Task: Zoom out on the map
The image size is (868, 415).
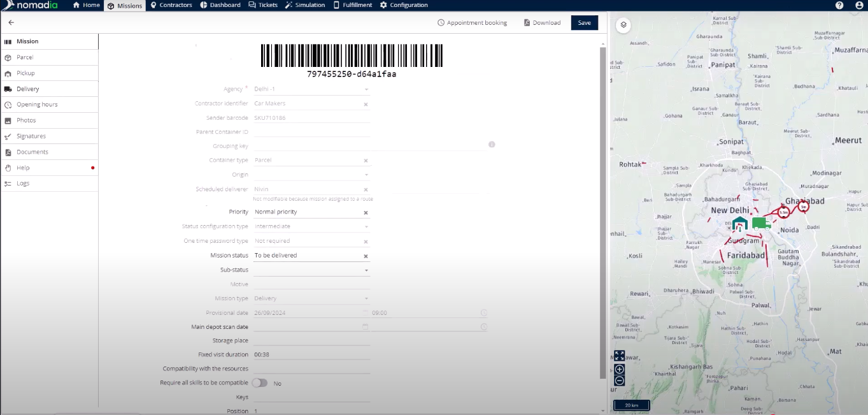Action: click(x=619, y=381)
